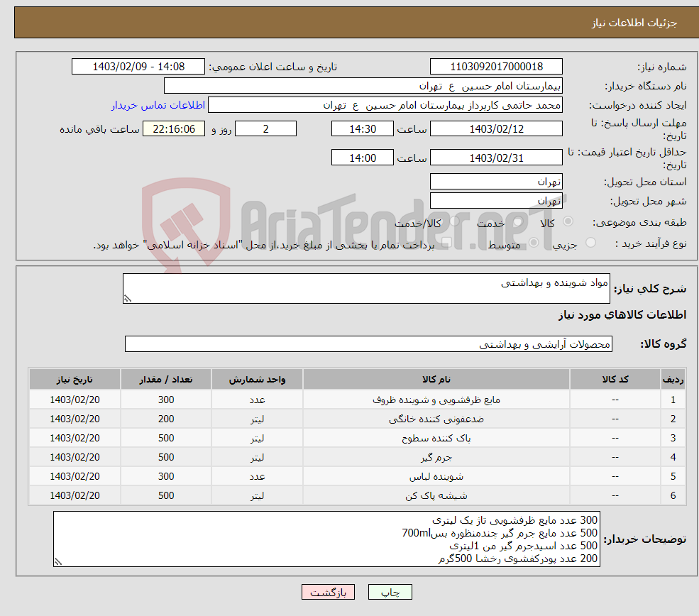Click the buyer notes resize handle
This screenshot has width=699, height=616.
tap(58, 562)
